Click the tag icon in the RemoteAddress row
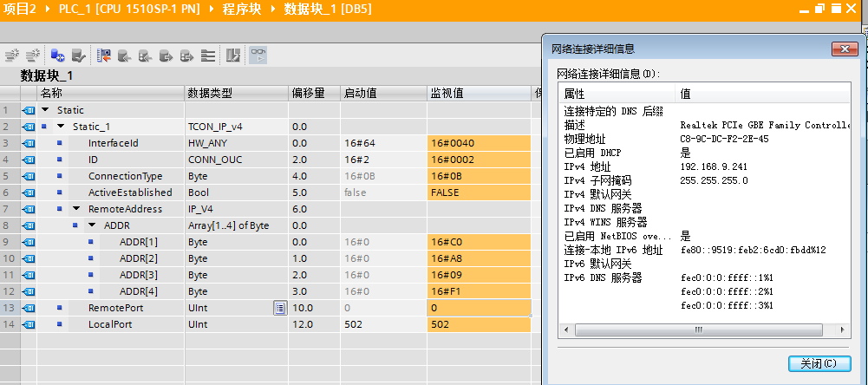The height and width of the screenshot is (385, 868). coord(29,209)
